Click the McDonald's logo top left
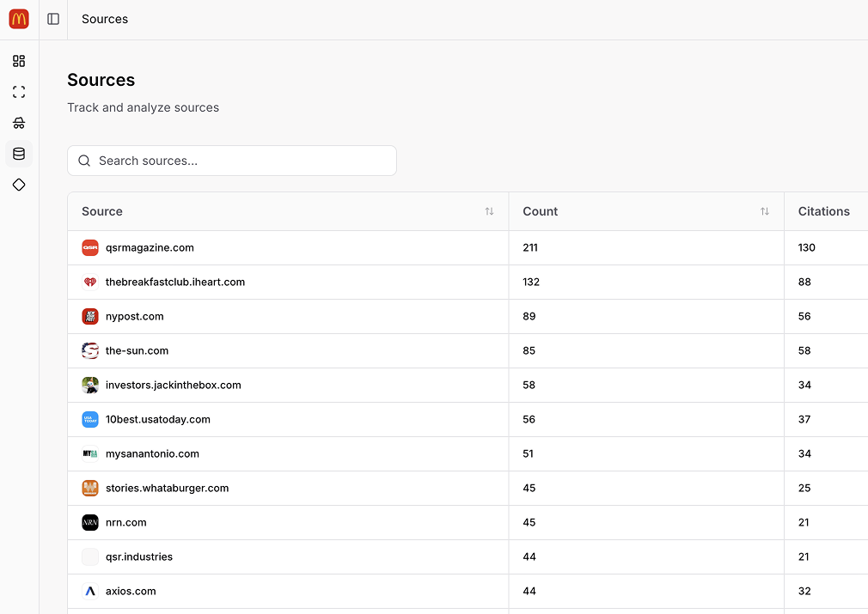 click(18, 18)
